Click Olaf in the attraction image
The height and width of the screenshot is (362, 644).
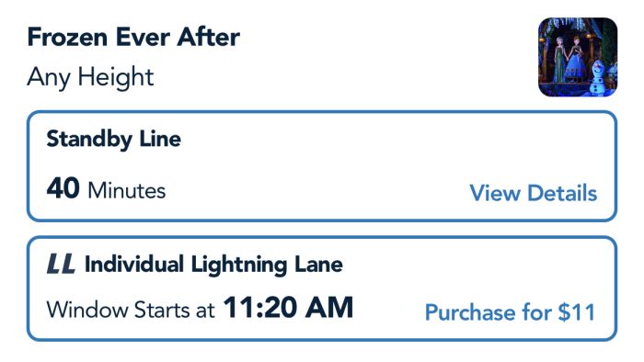pos(599,78)
